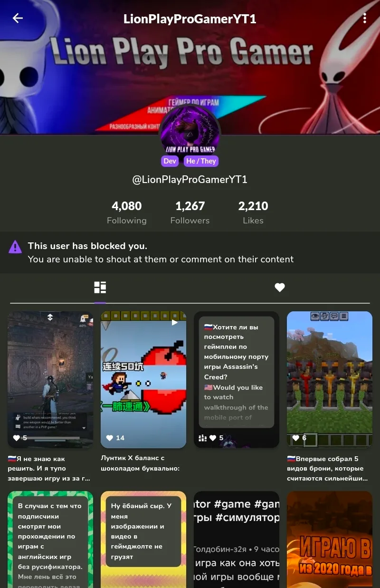Open the green-bordered Russian text post
This screenshot has width=380, height=588.
click(50, 540)
